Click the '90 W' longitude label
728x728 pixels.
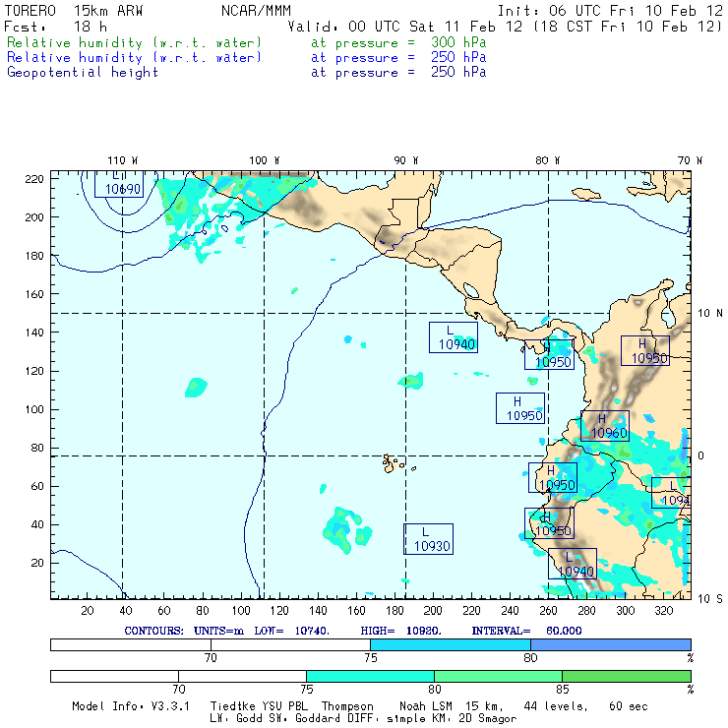coord(406,160)
